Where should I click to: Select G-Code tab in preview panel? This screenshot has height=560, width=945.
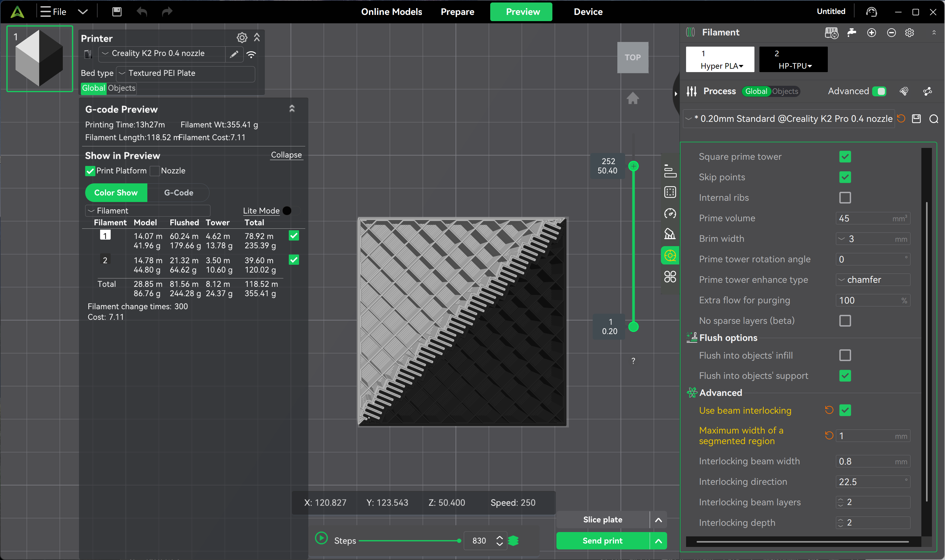coord(178,193)
